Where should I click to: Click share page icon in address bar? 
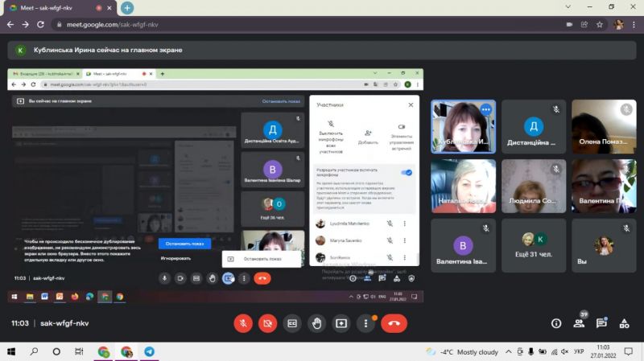584,25
